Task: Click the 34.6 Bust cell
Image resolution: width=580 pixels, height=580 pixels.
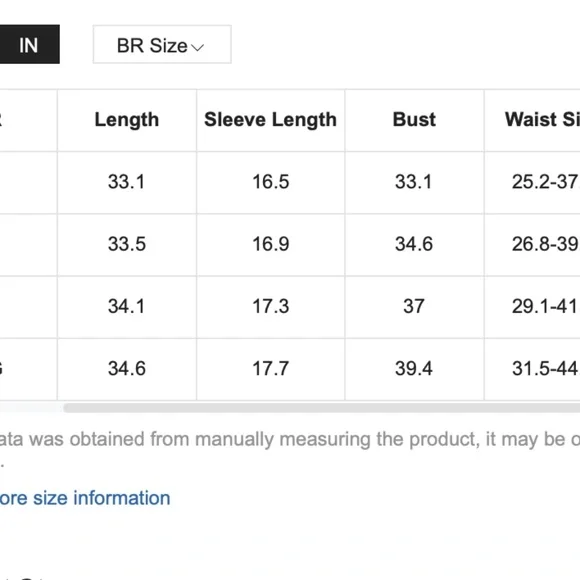Action: pyautogui.click(x=414, y=245)
